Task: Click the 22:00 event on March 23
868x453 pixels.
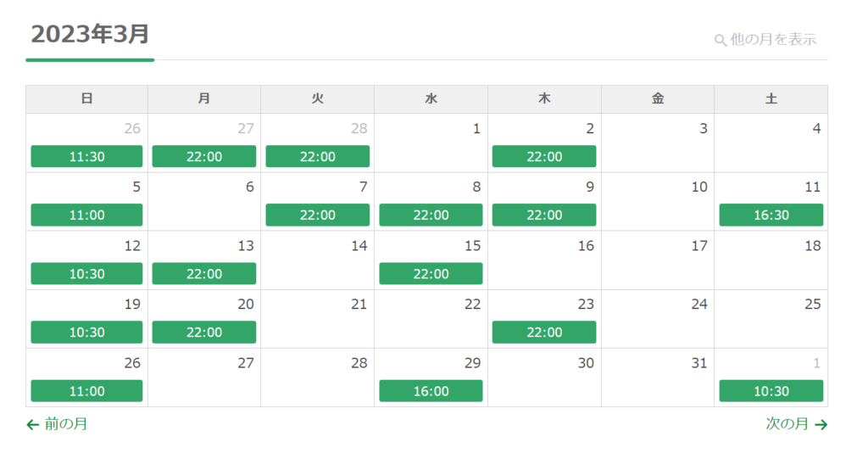Action: tap(543, 333)
